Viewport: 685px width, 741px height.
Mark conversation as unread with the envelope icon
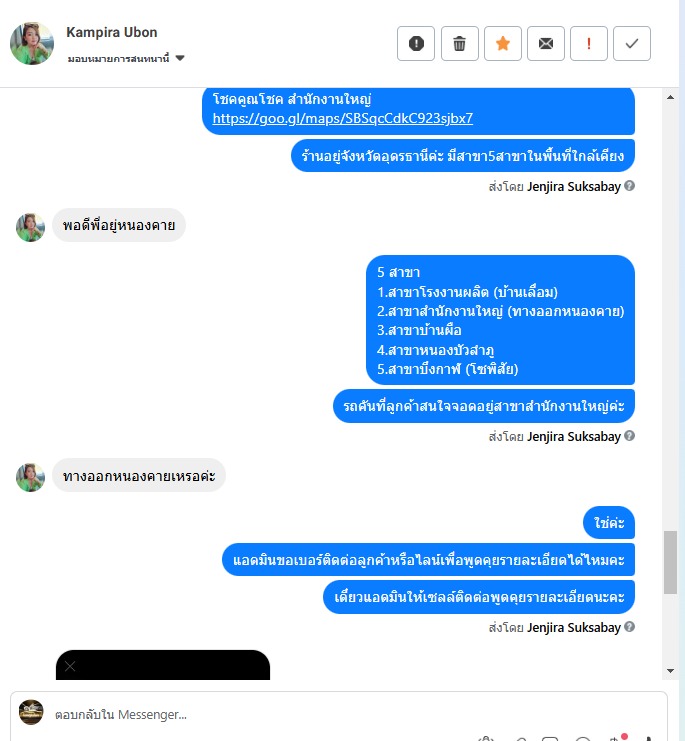[x=546, y=43]
